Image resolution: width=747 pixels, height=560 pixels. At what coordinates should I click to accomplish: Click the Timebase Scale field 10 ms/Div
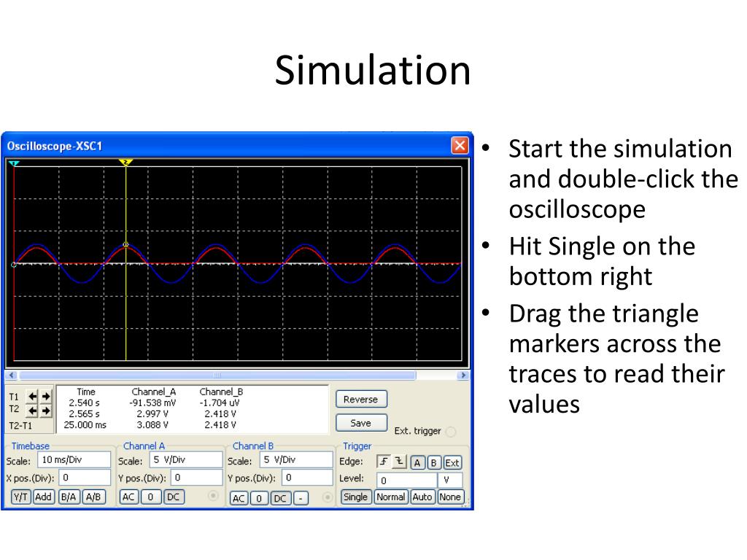click(x=74, y=459)
